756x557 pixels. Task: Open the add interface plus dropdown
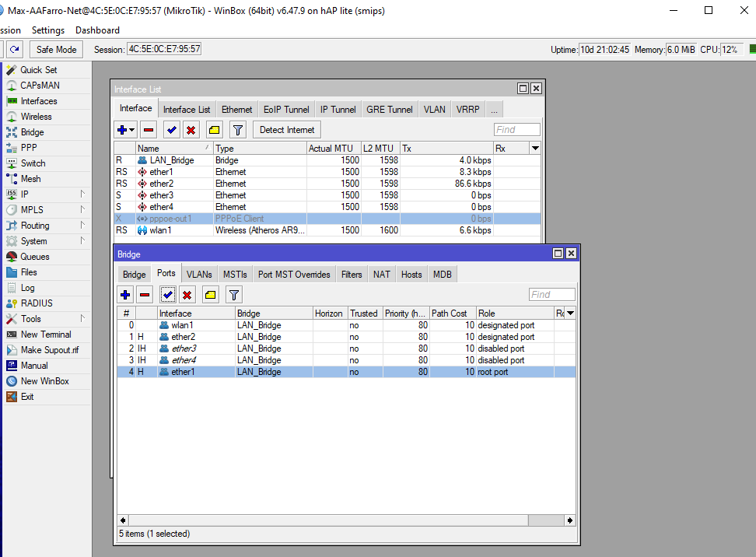click(x=126, y=130)
